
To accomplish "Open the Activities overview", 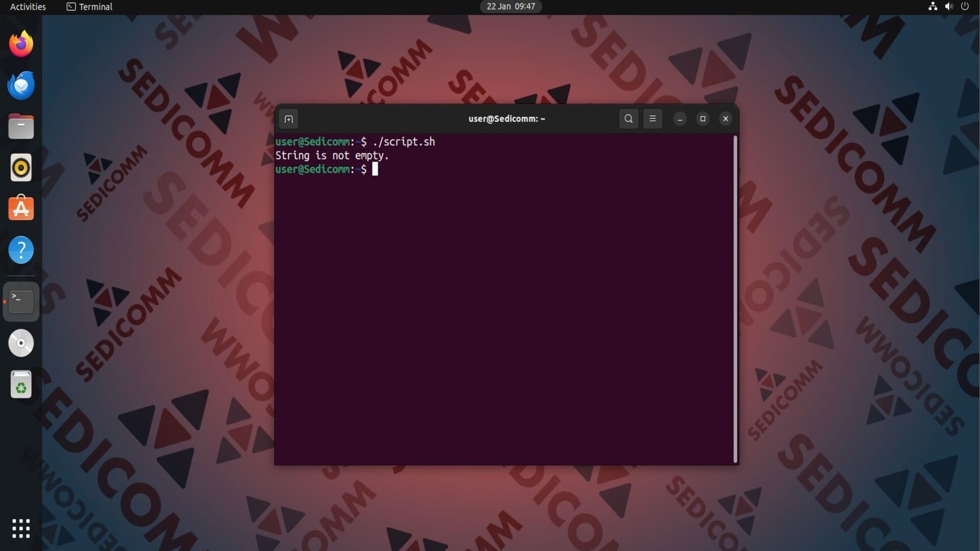I will pyautogui.click(x=28, y=7).
